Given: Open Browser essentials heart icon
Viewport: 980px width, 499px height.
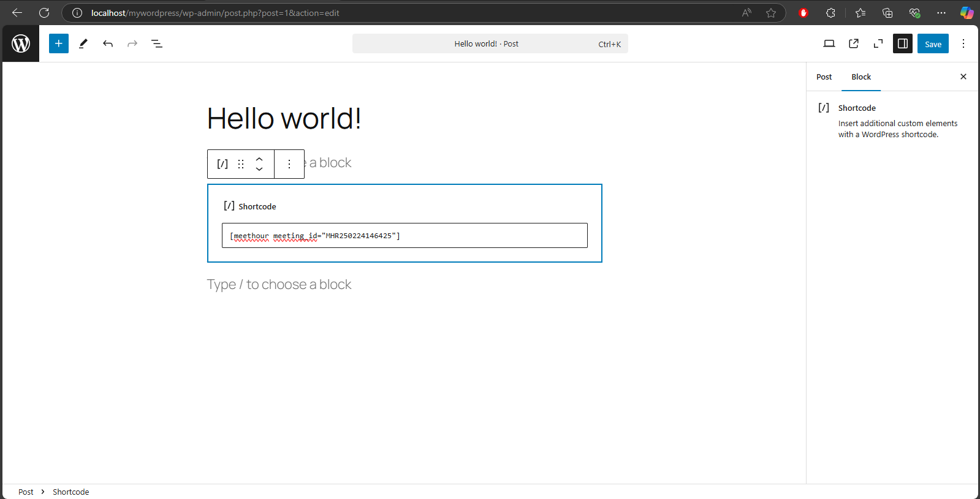Looking at the screenshot, I should [914, 13].
